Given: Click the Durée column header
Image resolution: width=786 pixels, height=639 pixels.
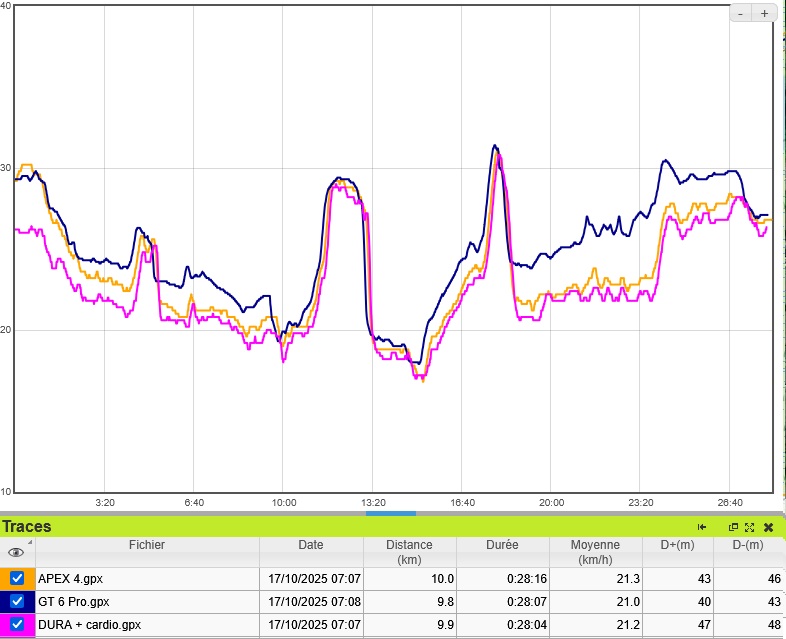Looking at the screenshot, I should 502,546.
